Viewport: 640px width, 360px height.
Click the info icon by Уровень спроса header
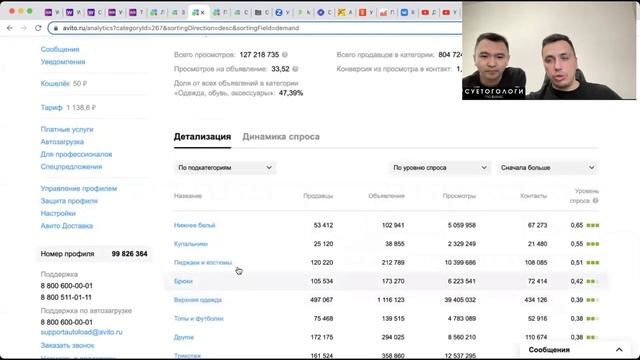(x=596, y=200)
